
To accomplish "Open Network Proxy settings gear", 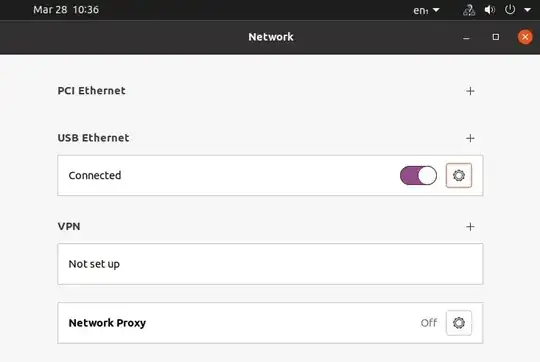I will 459,323.
